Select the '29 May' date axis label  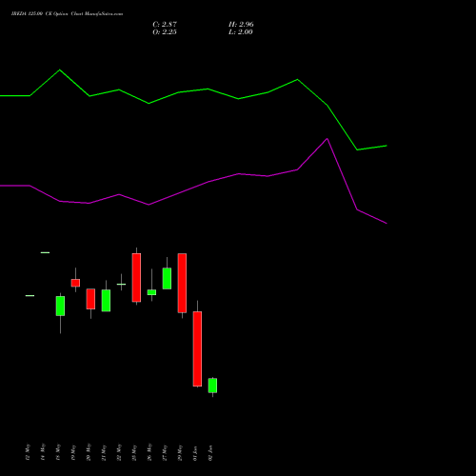[x=180, y=452]
